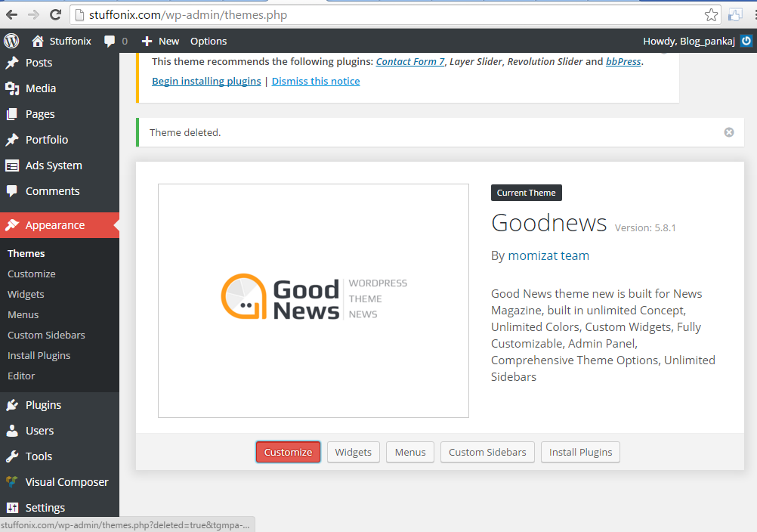Image resolution: width=757 pixels, height=532 pixels.
Task: Go to Themes submenu item
Action: (x=26, y=253)
